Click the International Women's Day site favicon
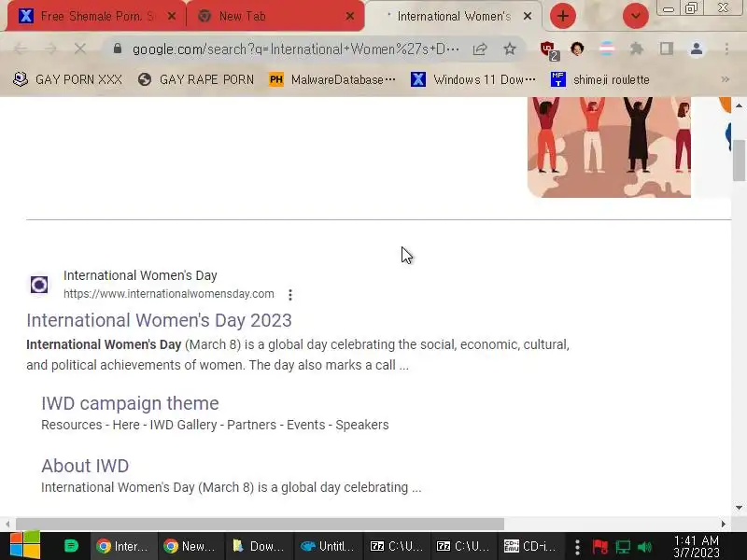Viewport: 747px width, 560px height. 39,285
